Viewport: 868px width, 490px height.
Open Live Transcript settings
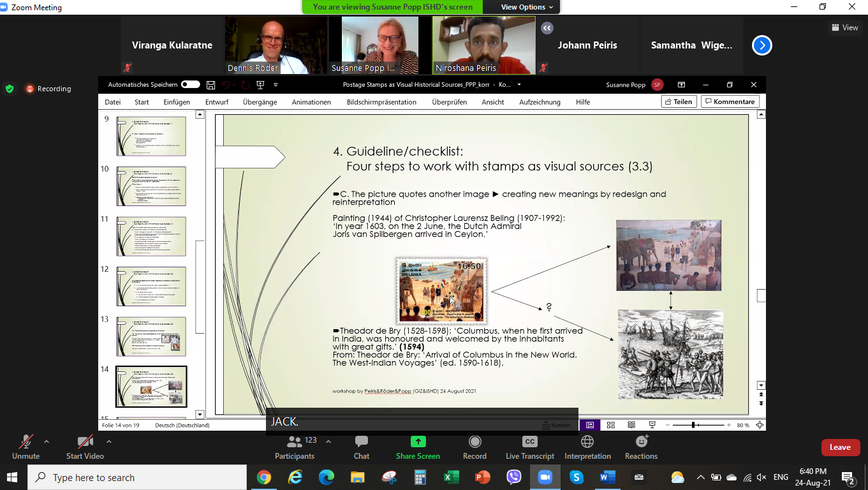pos(530,447)
